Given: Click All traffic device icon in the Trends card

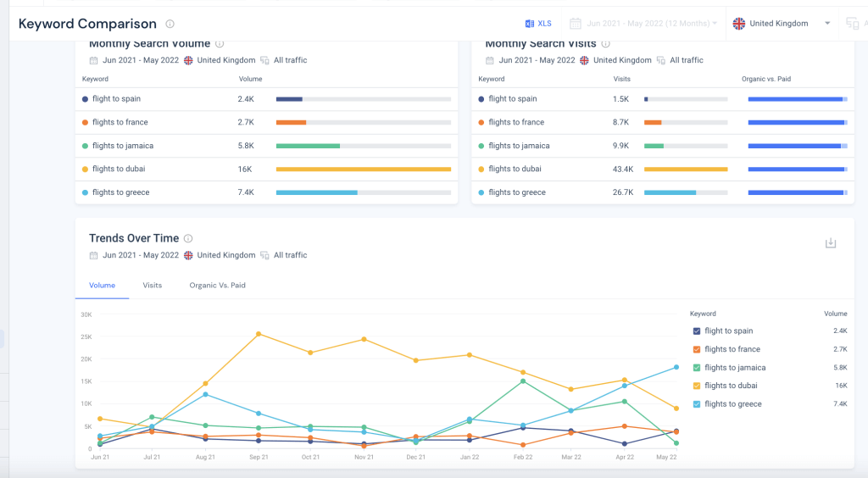Looking at the screenshot, I should point(264,255).
